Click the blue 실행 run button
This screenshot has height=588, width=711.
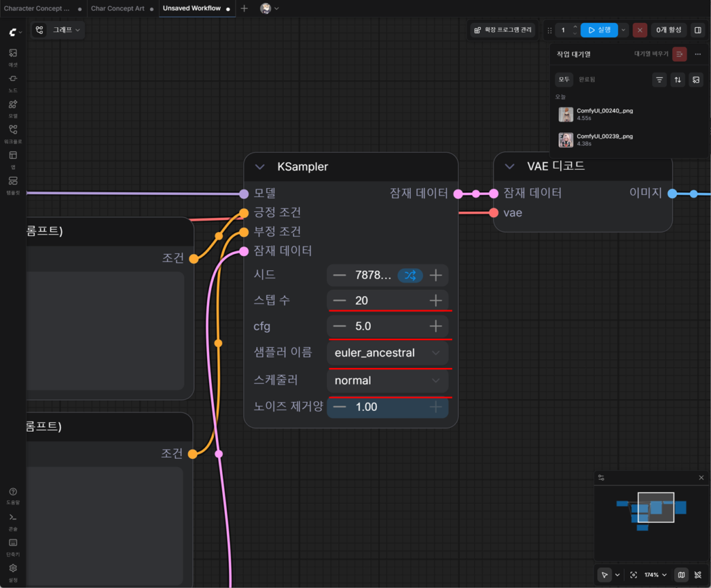click(x=599, y=30)
